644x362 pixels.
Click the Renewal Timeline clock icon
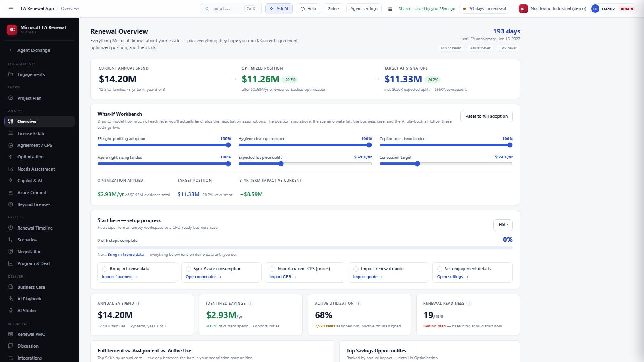coord(11,228)
